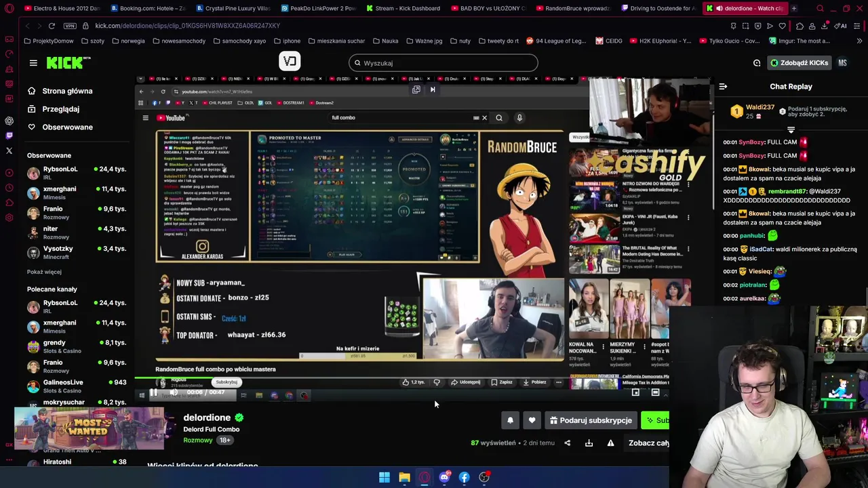Open Discord from the taskbar

click(444, 477)
